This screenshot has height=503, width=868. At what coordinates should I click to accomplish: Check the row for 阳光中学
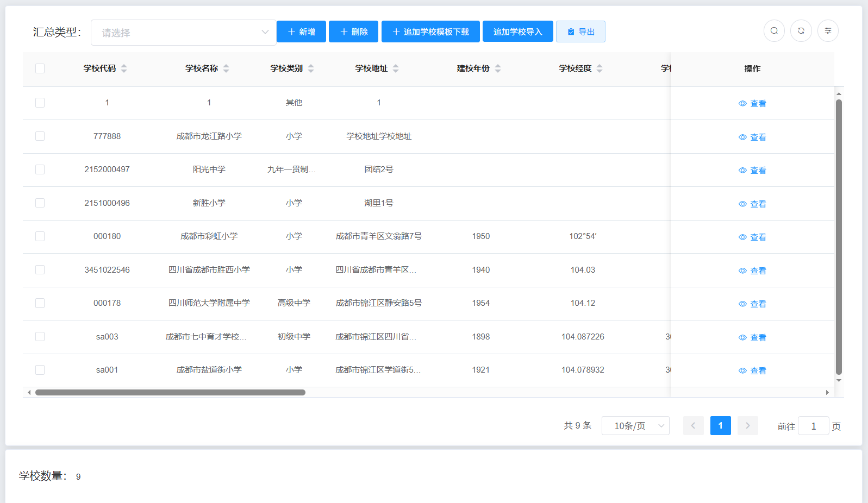tap(40, 169)
